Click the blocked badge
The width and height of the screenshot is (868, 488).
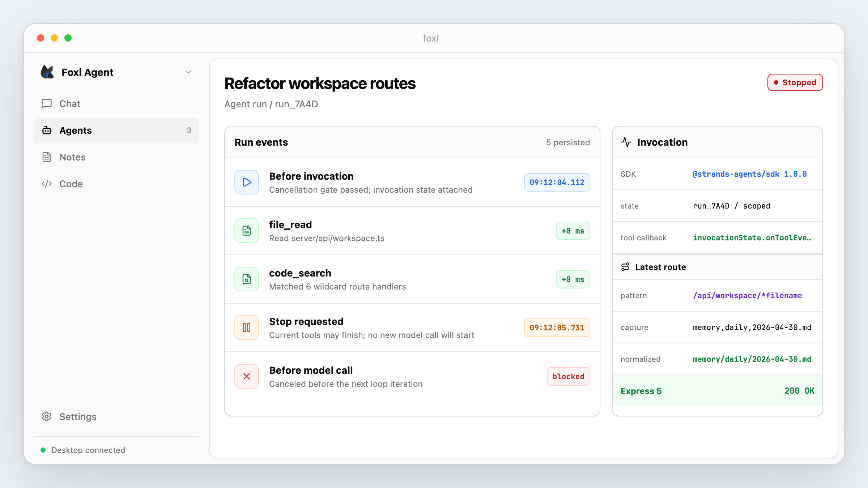(x=568, y=376)
